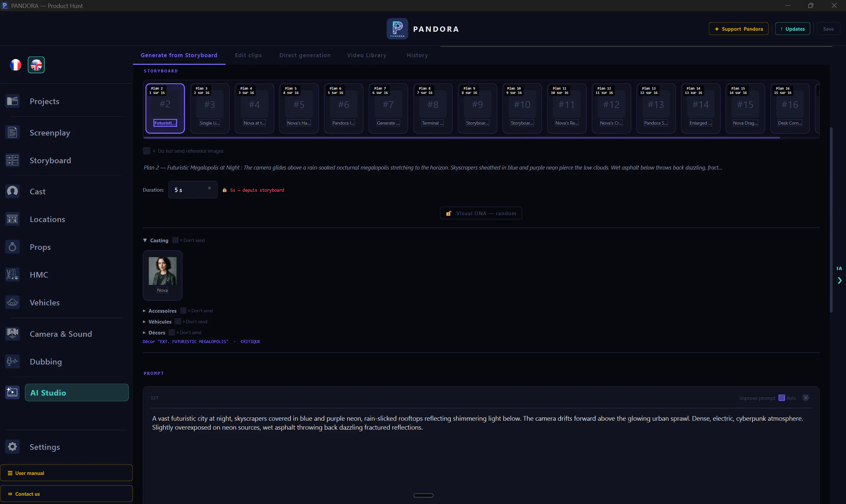This screenshot has width=846, height=504.
Task: Select storyboard Plan 4 Nova card
Action: [x=254, y=108]
